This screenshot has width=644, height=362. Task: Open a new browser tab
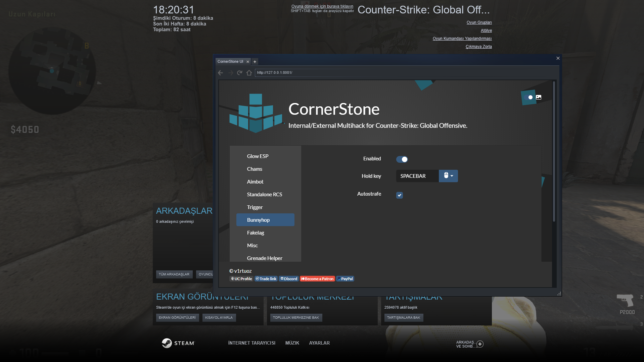[255, 62]
